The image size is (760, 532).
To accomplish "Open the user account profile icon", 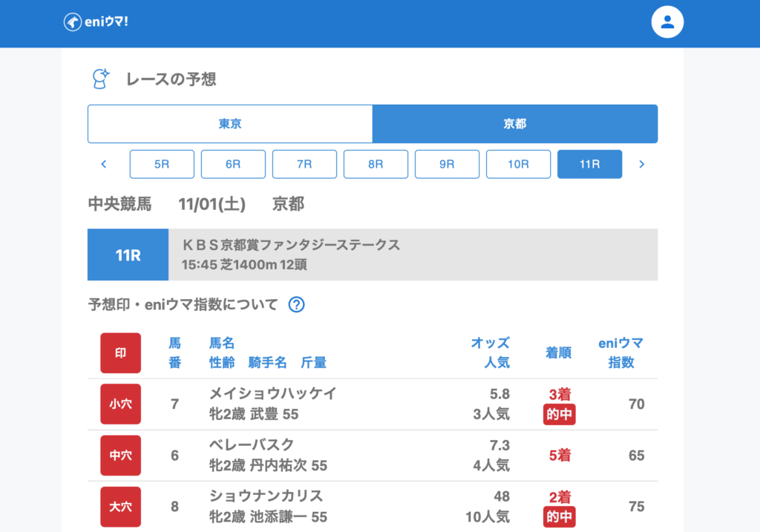I will click(666, 22).
